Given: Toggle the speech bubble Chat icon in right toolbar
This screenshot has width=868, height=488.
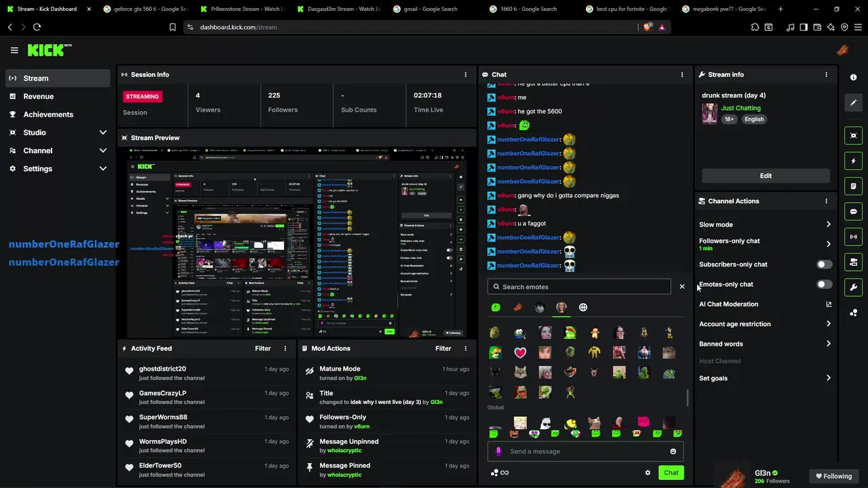Looking at the screenshot, I should coord(853,211).
